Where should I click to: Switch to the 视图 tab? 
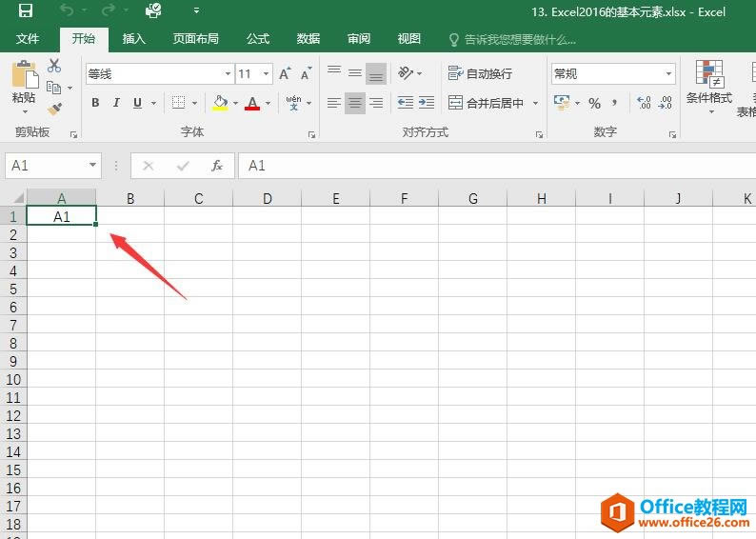(x=408, y=39)
